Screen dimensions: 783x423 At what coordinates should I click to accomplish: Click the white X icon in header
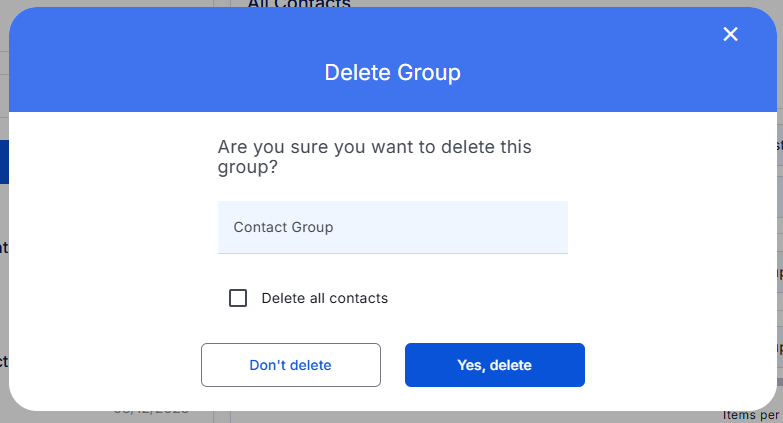pos(730,35)
